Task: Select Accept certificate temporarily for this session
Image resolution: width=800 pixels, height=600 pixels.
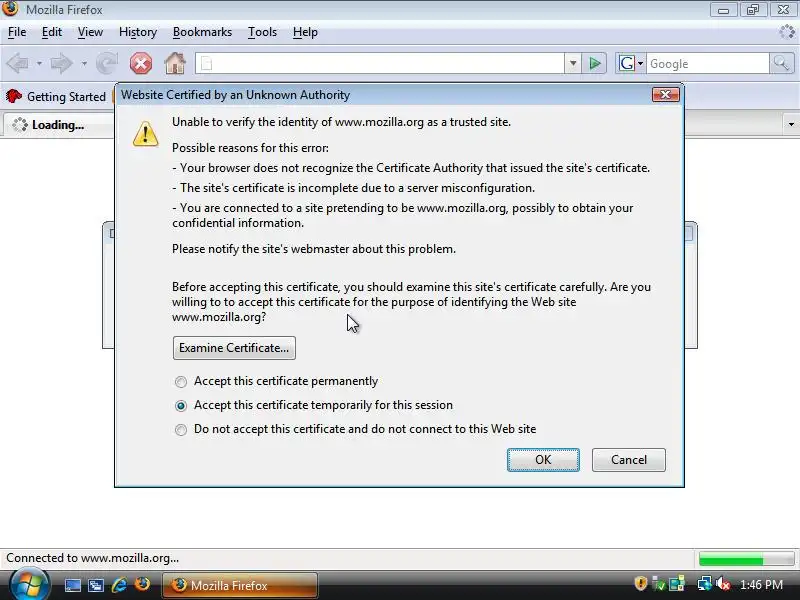Action: click(x=314, y=405)
